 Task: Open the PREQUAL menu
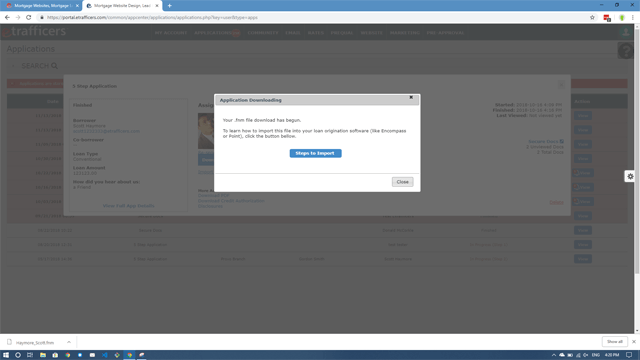pos(342,33)
